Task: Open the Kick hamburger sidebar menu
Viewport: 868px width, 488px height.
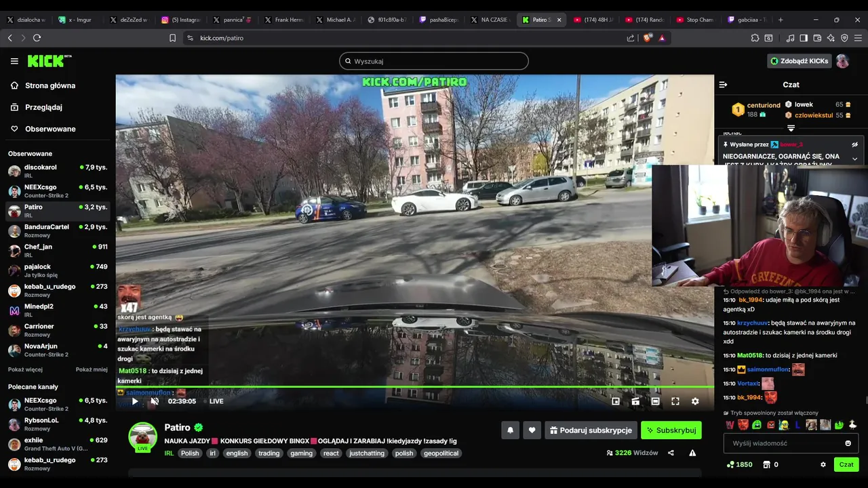Action: (14, 61)
